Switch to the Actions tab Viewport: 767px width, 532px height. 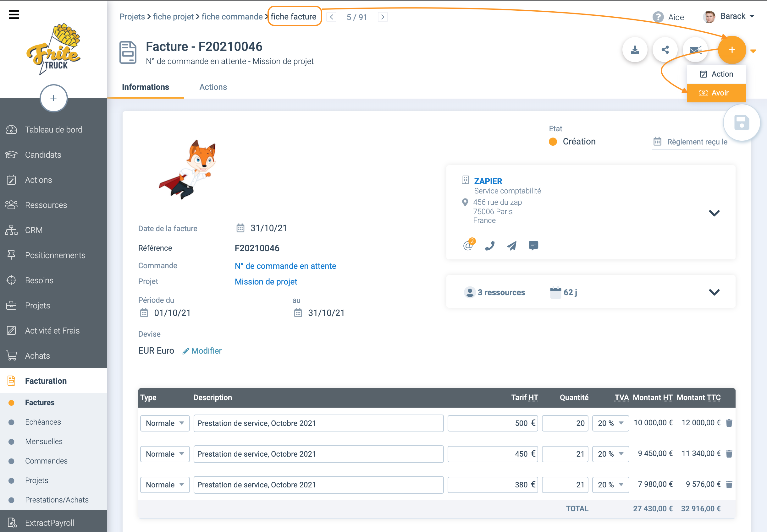click(x=213, y=87)
